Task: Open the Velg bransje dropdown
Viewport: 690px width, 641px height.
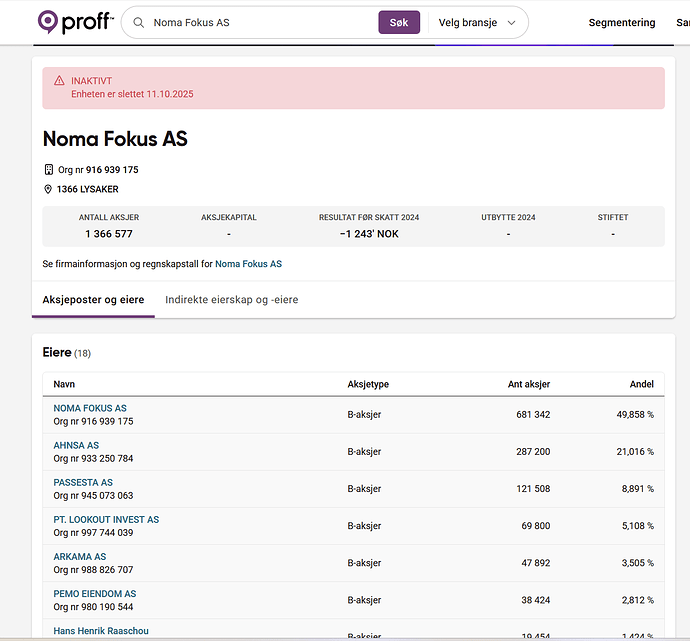Action: click(x=477, y=22)
